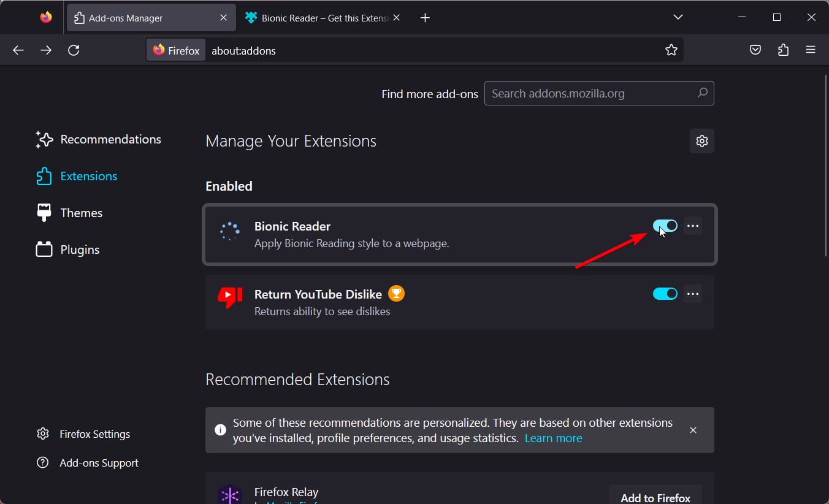Go back to previous page
The height and width of the screenshot is (504, 829).
point(18,50)
